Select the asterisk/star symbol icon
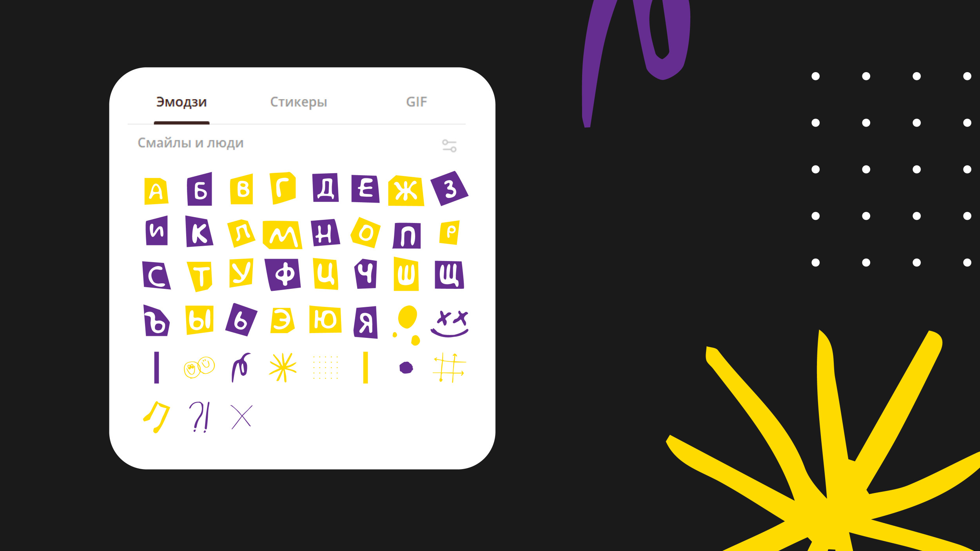980x551 pixels. 283,367
